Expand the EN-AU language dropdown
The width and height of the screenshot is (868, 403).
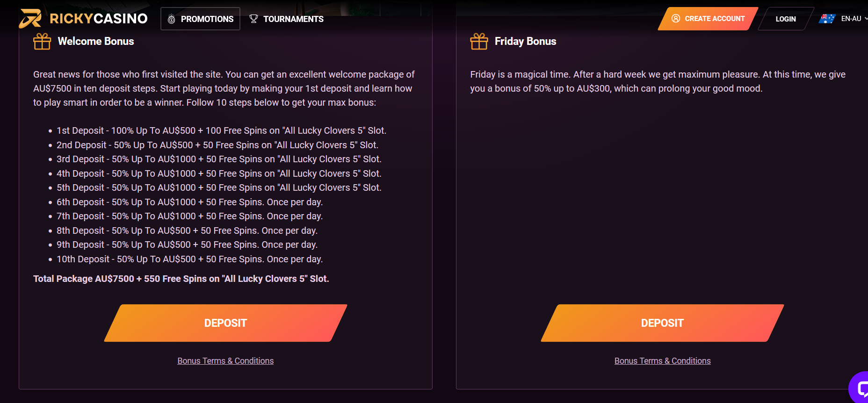pos(865,19)
